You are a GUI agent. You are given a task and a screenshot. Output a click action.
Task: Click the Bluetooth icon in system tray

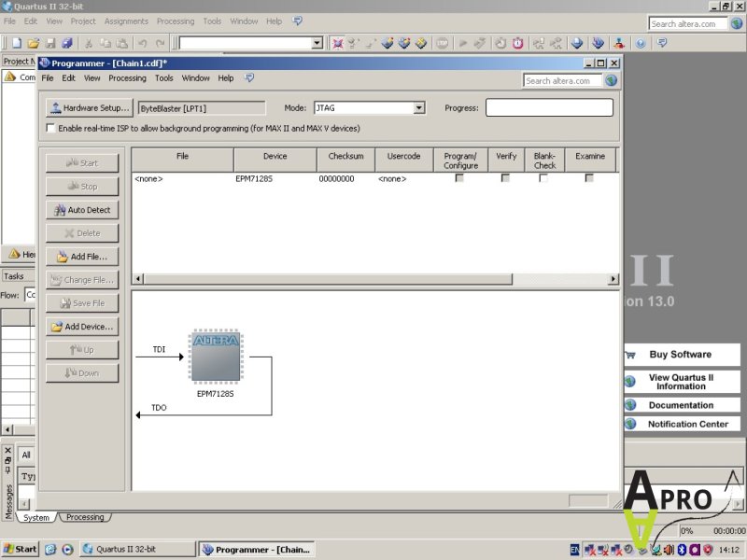682,550
